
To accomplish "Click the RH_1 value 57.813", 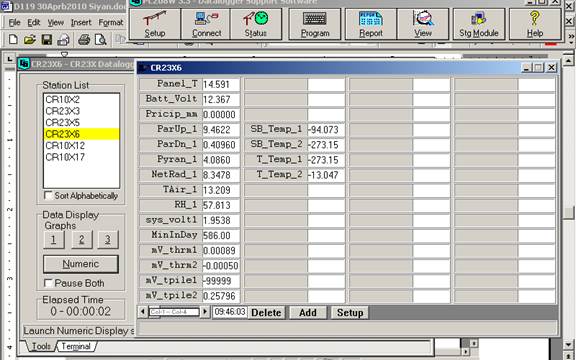I will click(x=221, y=205).
